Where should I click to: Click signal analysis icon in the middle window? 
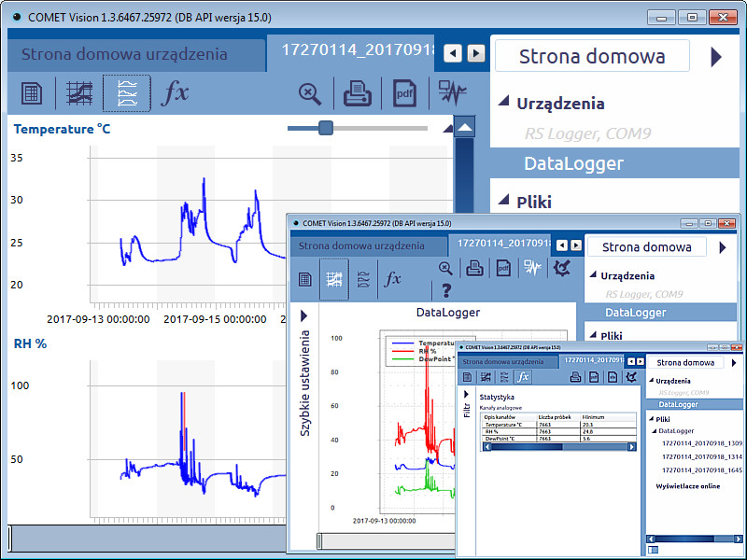coord(532,268)
